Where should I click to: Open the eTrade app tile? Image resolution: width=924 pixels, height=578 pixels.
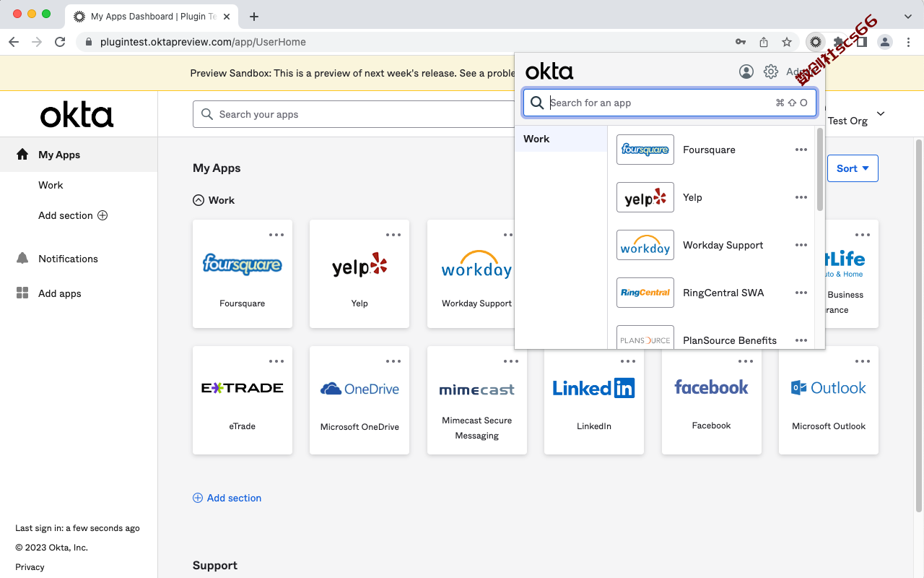point(243,400)
